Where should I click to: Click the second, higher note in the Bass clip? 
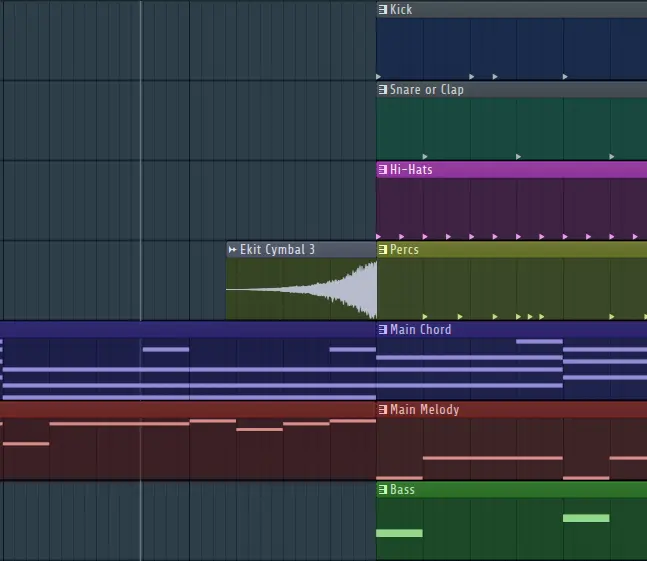click(x=586, y=518)
